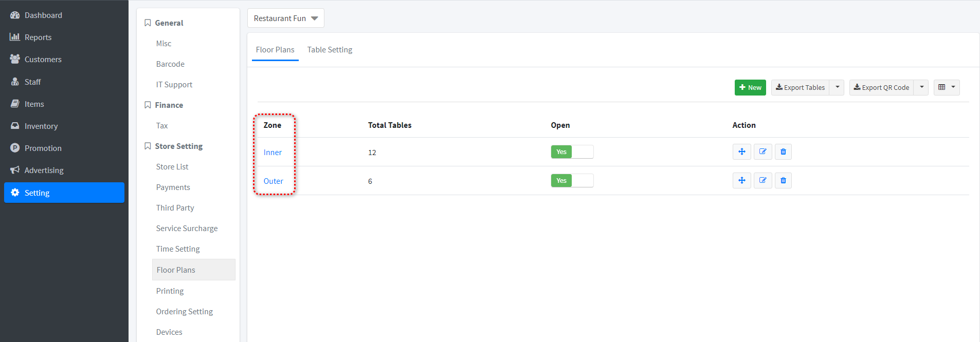Open the Export Tables dropdown arrow

pos(837,87)
